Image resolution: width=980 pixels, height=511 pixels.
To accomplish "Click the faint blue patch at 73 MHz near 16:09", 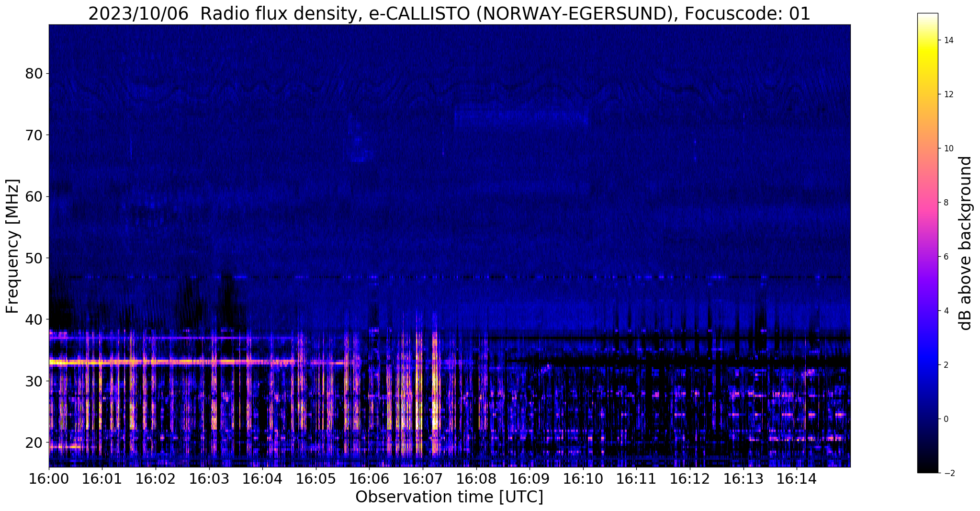I will (x=521, y=117).
